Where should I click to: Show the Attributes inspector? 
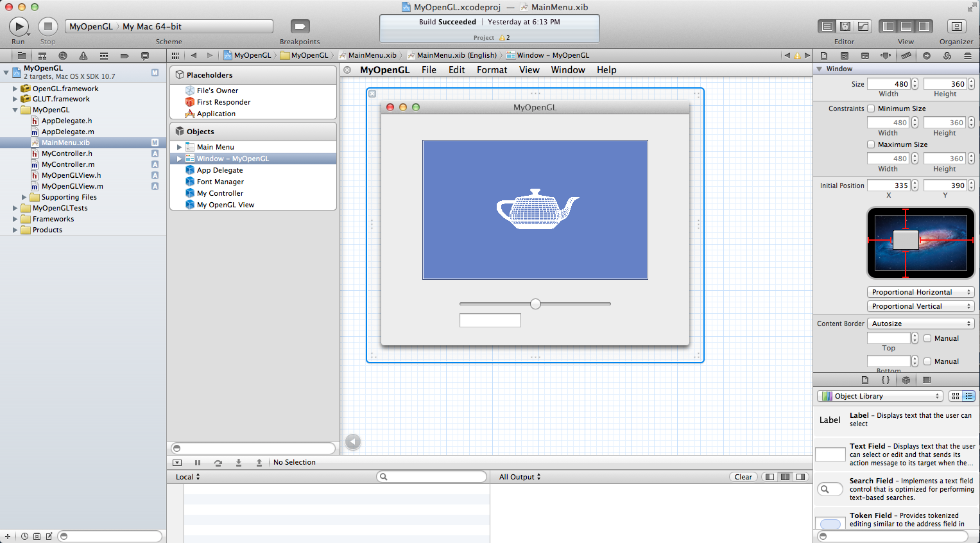pos(886,56)
